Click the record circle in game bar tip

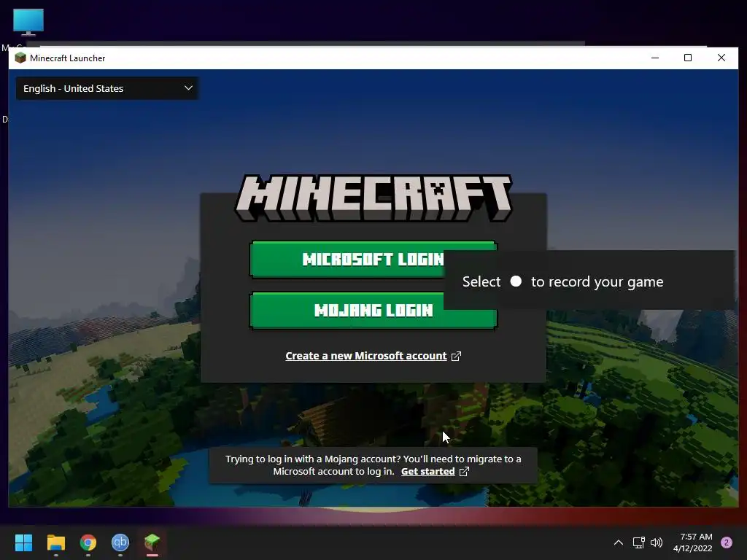point(516,281)
